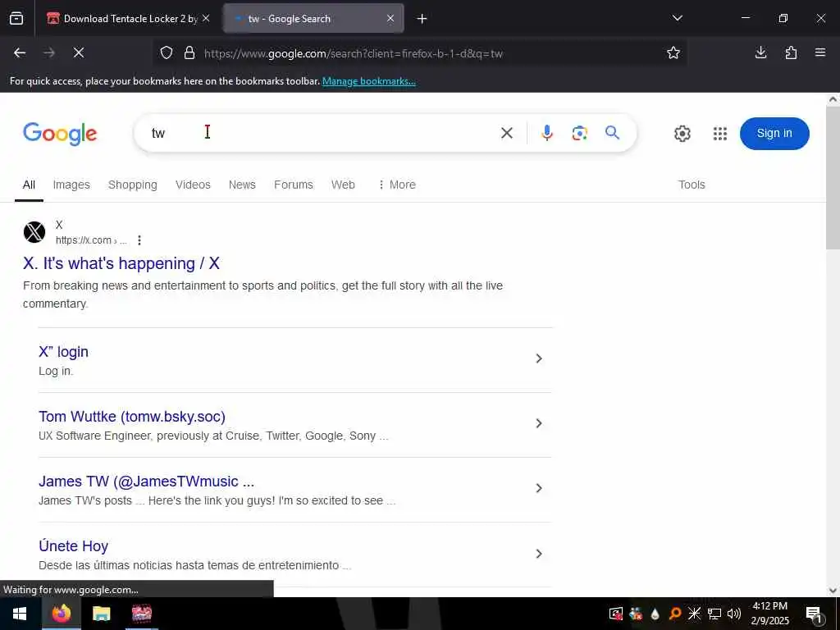The width and height of the screenshot is (840, 630).
Task: Open File Explorer from the taskbar
Action: 101,614
